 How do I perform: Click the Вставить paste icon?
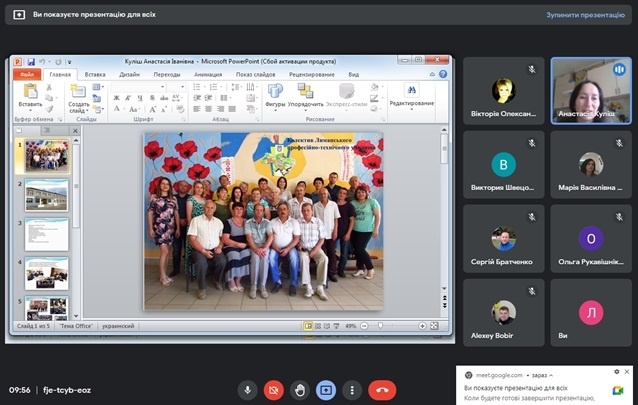point(30,93)
